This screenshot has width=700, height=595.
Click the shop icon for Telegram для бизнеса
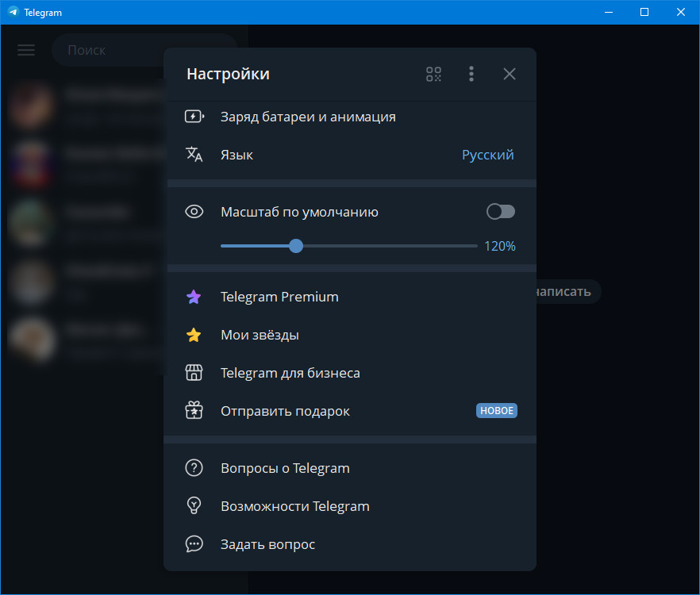coord(194,373)
